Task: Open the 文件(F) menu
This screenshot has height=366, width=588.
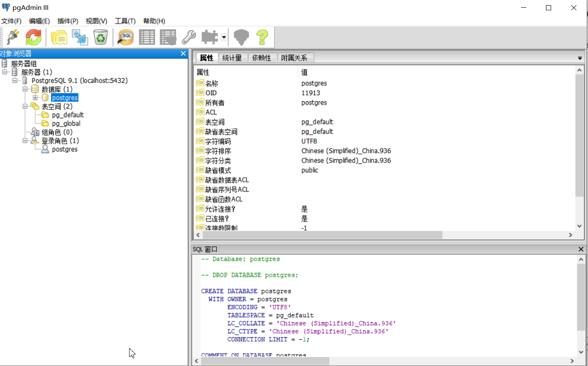Action: 11,21
